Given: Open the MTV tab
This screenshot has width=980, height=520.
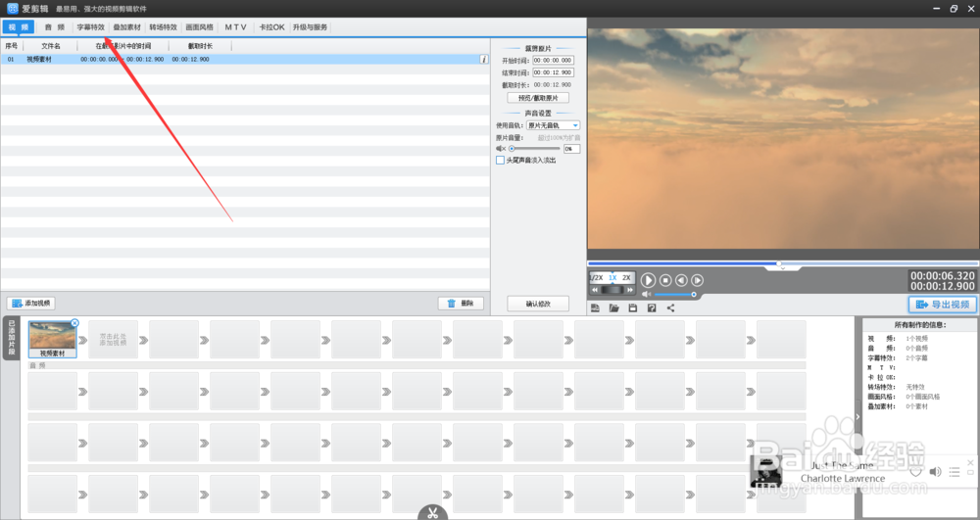Looking at the screenshot, I should (x=235, y=26).
